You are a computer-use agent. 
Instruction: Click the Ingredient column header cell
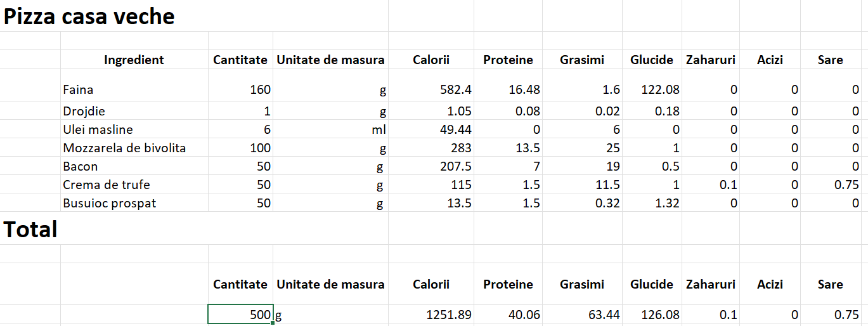(134, 60)
